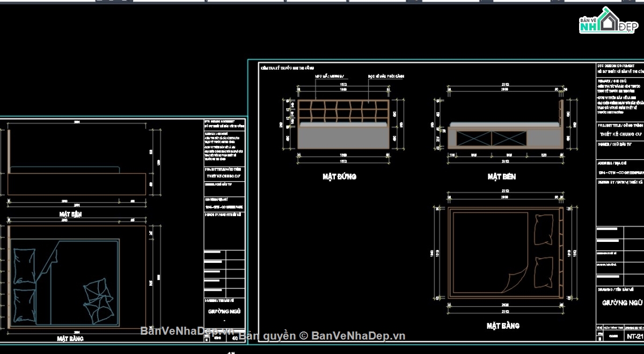
Task: Click the gray mattress front in MẶT ĐỨNG view
Action: coord(343,137)
